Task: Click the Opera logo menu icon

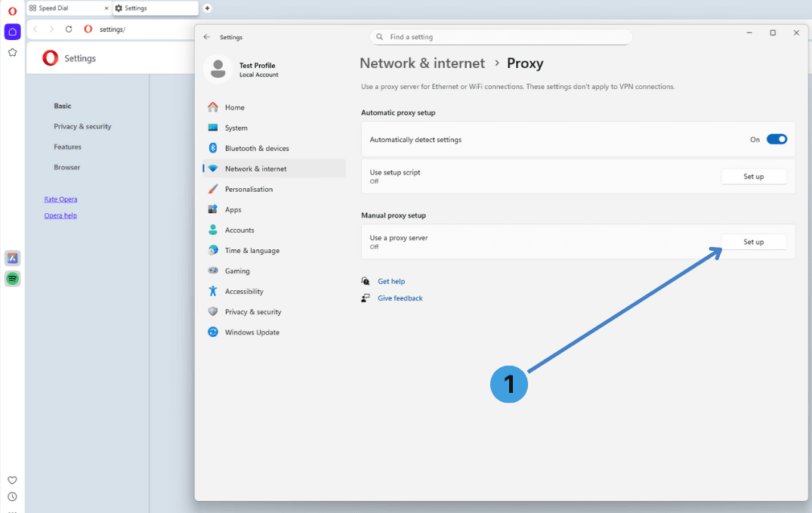Action: pyautogui.click(x=12, y=11)
